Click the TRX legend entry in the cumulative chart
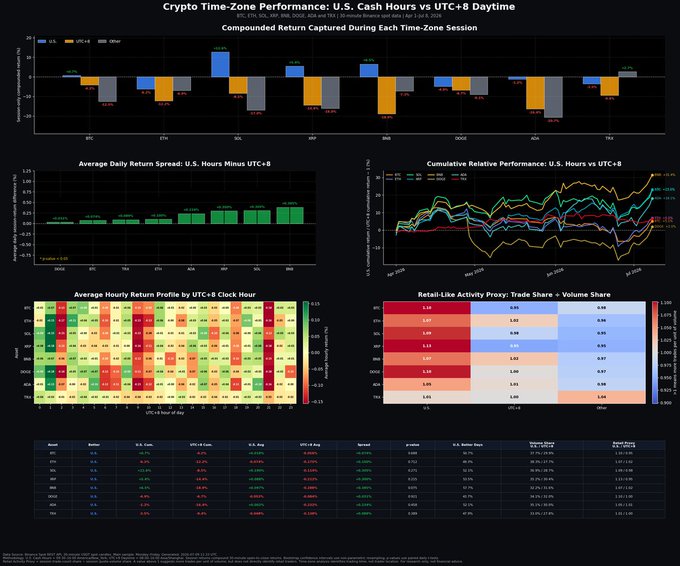 [x=460, y=179]
